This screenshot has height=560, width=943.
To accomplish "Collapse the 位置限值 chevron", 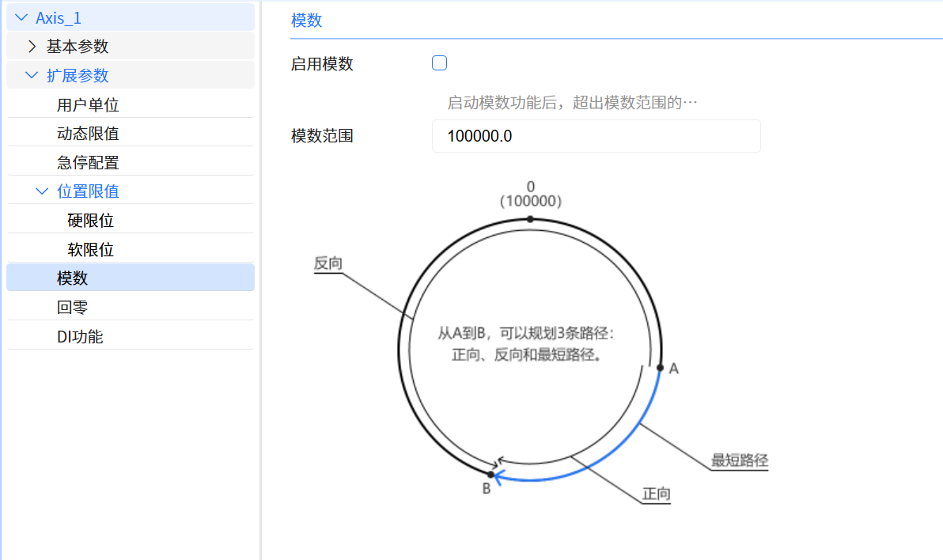I will 42,191.
